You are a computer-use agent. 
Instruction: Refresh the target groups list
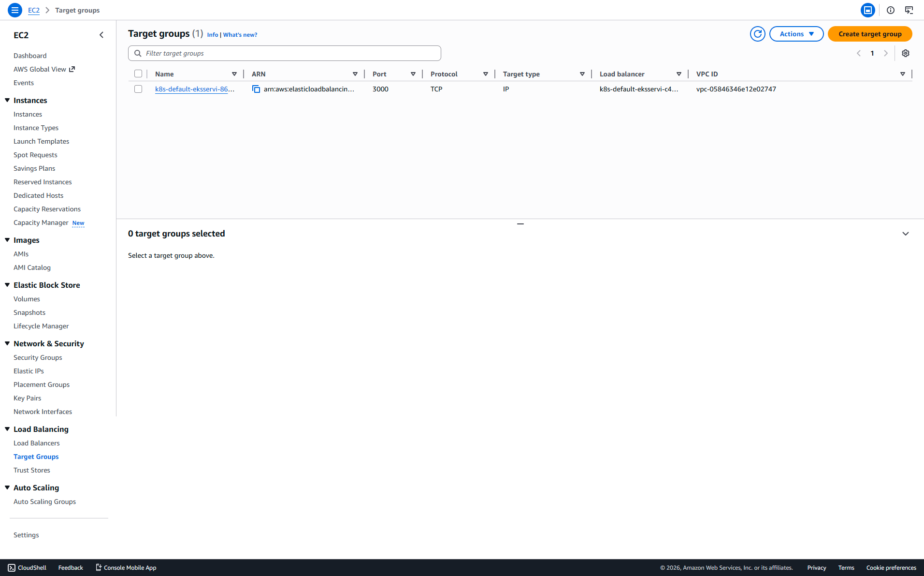click(757, 34)
